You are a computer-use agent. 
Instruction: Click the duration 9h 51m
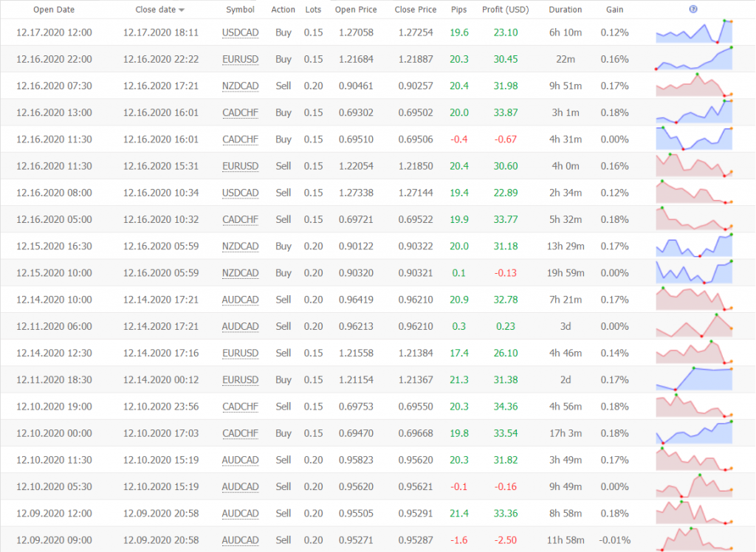click(x=565, y=86)
